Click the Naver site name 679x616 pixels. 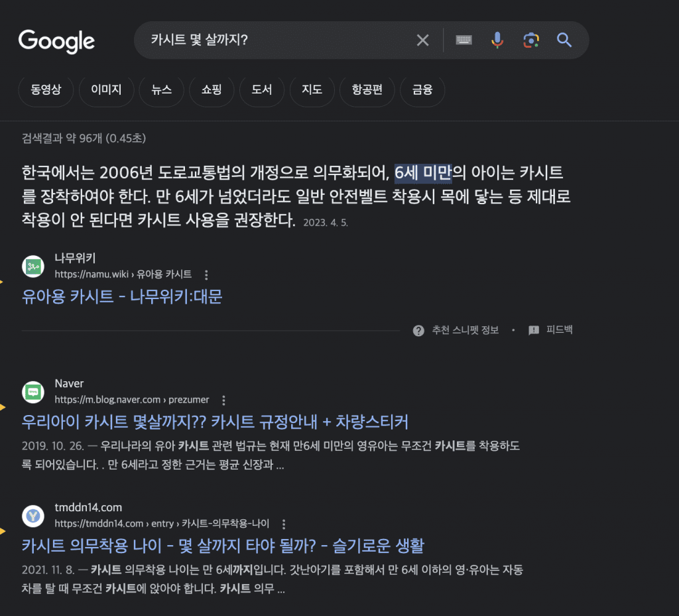[x=69, y=383]
